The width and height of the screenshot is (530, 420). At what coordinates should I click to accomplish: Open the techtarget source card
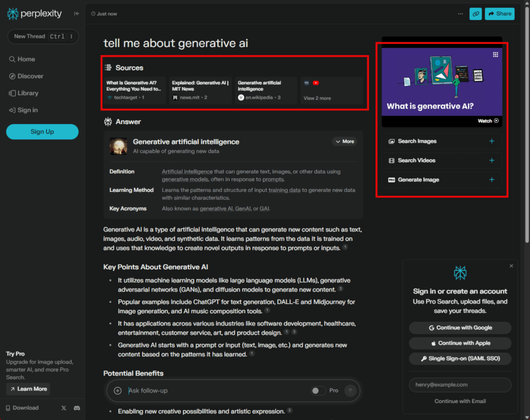pos(134,90)
